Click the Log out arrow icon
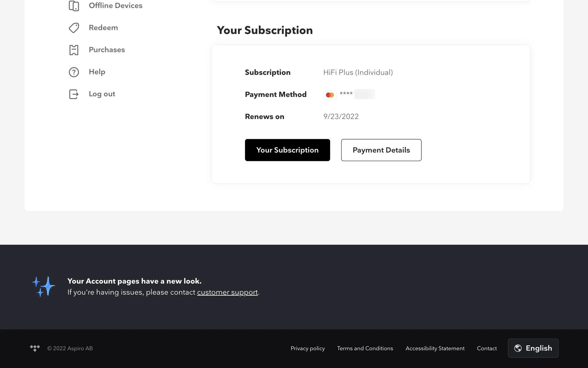 (x=74, y=94)
